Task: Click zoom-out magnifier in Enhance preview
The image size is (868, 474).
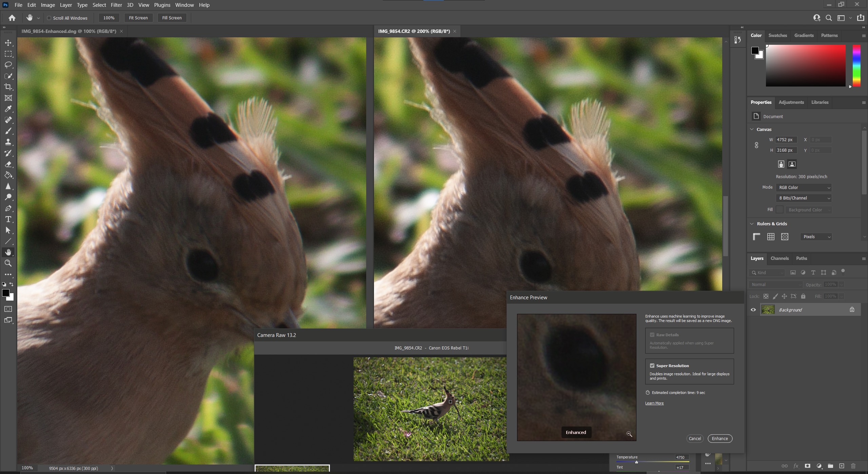Action: pos(629,434)
